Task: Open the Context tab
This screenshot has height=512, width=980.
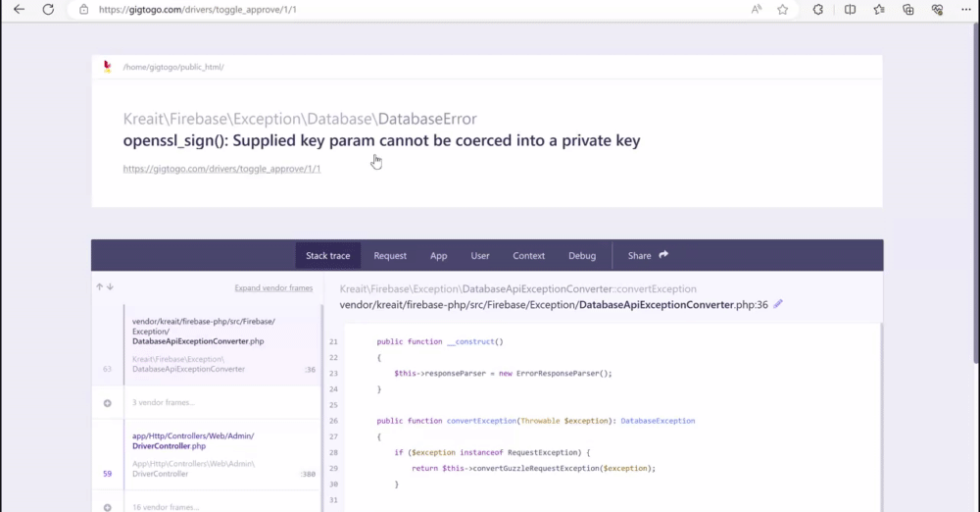Action: pos(529,255)
